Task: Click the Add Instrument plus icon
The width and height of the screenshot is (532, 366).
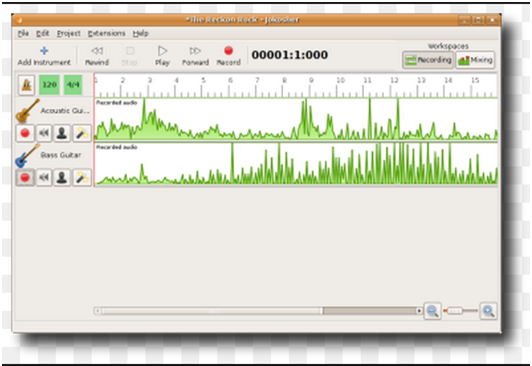Action: click(x=44, y=51)
